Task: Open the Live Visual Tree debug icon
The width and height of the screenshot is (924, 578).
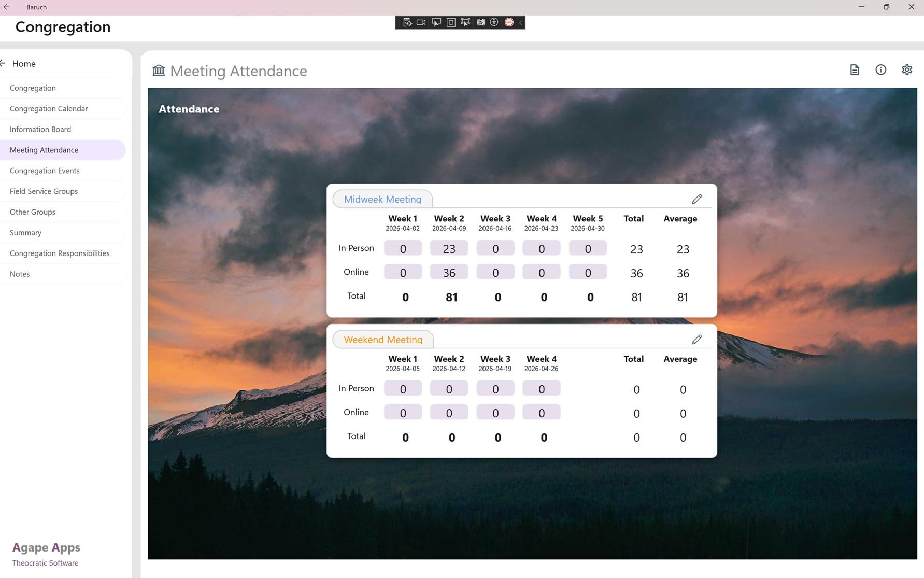Action: pyautogui.click(x=407, y=22)
